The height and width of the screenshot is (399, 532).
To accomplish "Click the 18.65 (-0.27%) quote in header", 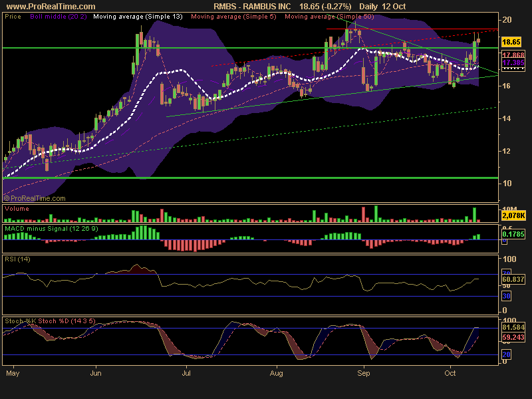I will (x=325, y=7).
